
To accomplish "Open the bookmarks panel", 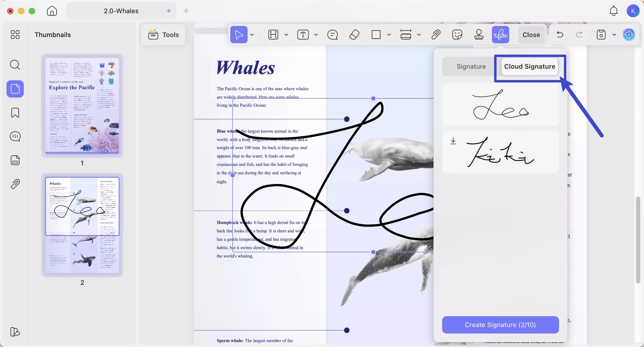I will point(15,113).
